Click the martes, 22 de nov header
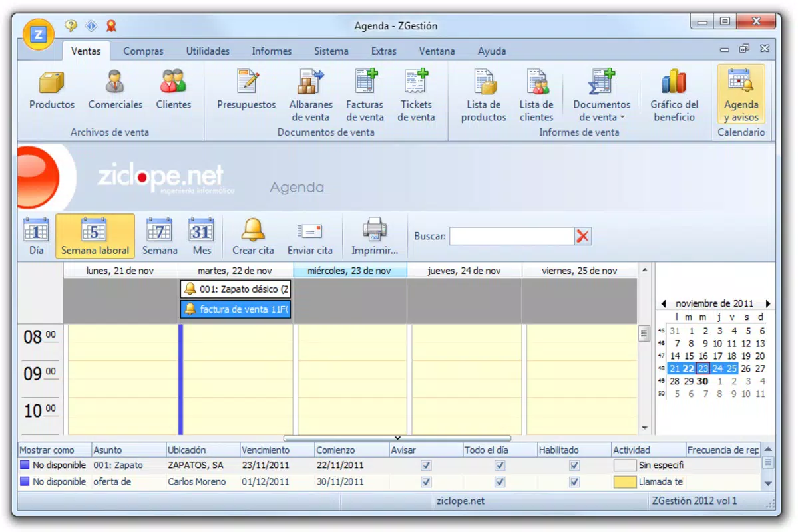 [235, 271]
